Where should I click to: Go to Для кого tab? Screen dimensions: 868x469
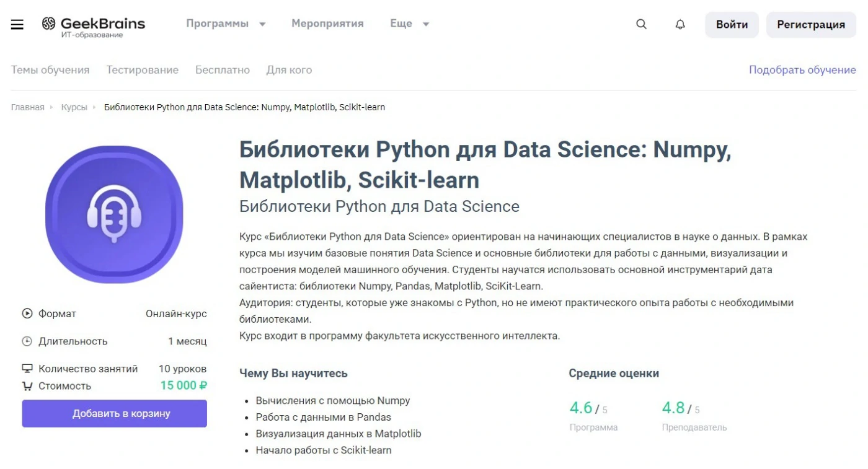pos(290,70)
